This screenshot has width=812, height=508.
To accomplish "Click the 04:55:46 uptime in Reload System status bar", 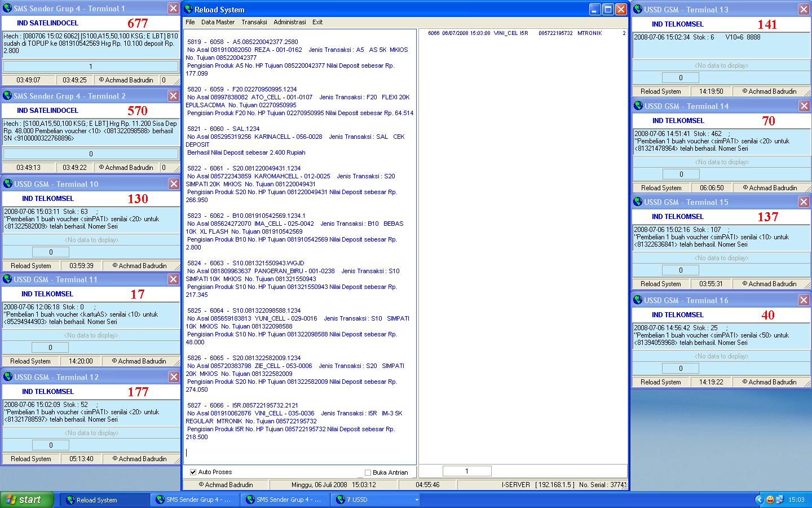I will pyautogui.click(x=427, y=485).
